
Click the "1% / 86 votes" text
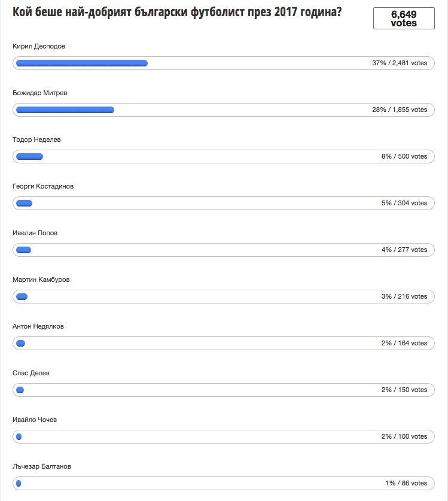pos(406,483)
